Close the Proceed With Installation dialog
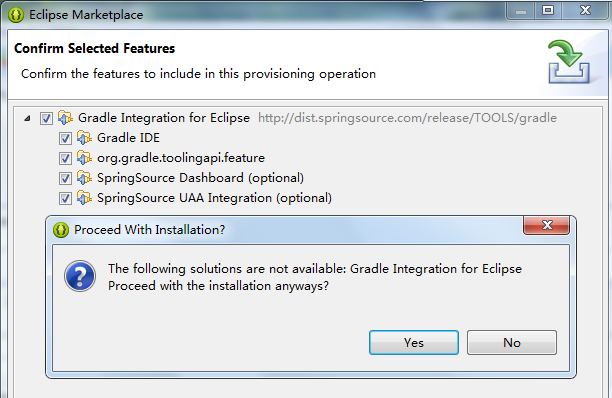 [x=546, y=225]
